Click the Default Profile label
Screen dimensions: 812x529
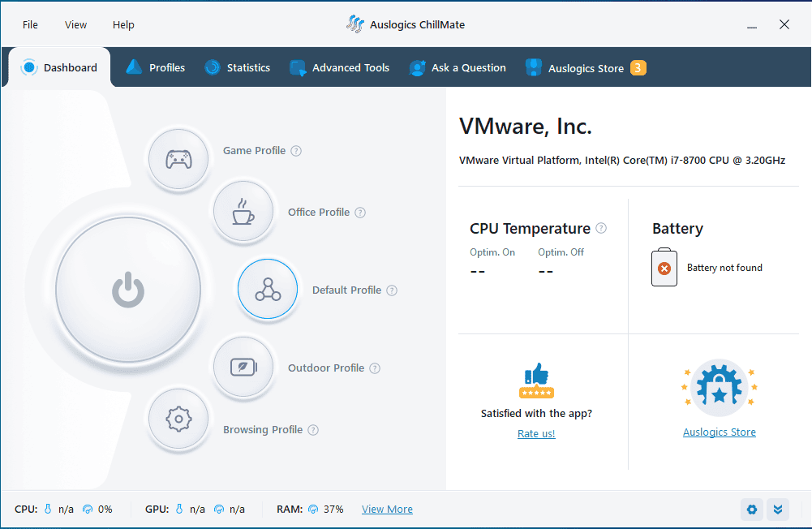click(346, 290)
